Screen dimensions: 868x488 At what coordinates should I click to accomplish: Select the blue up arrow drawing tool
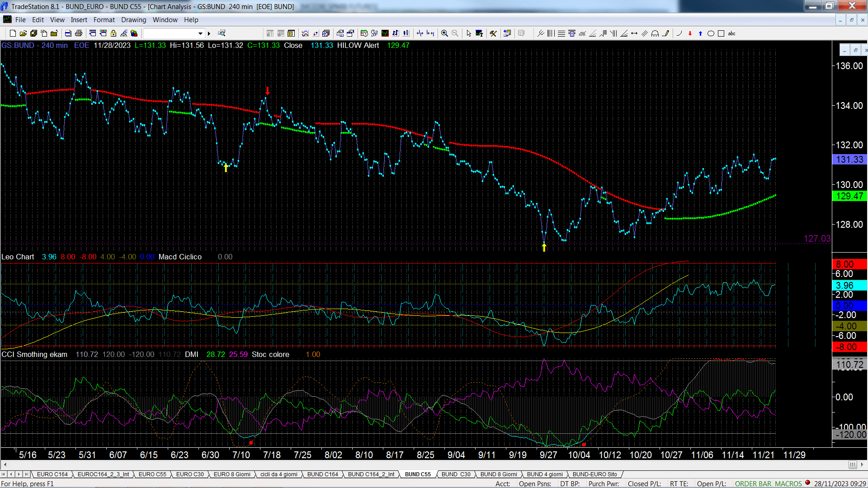[700, 33]
